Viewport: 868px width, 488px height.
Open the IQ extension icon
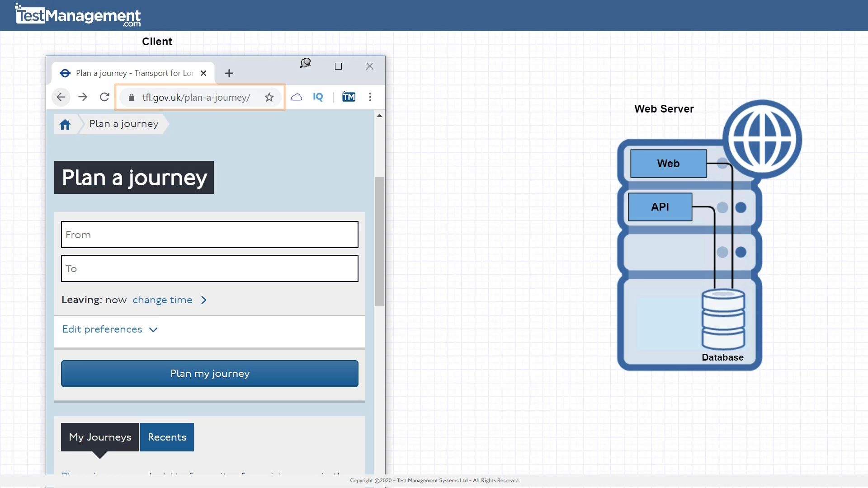pos(318,97)
